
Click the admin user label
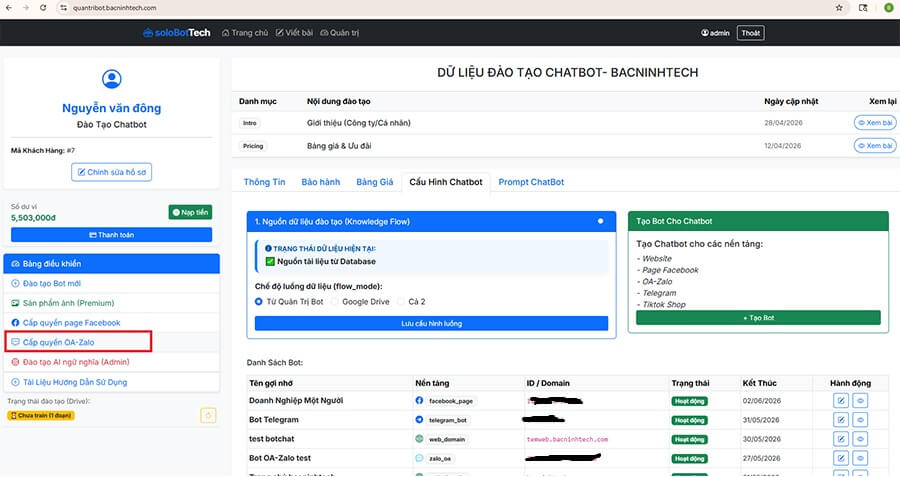715,33
